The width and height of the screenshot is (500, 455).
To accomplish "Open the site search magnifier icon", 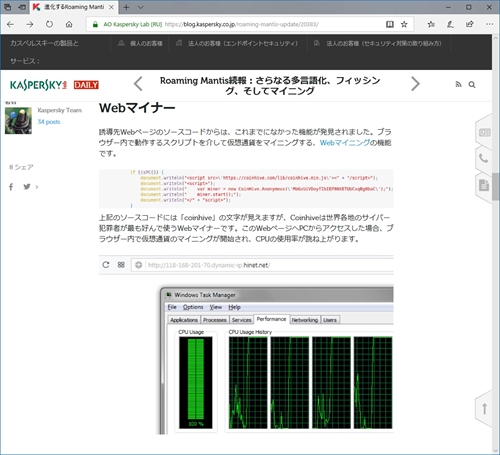I will [x=472, y=85].
